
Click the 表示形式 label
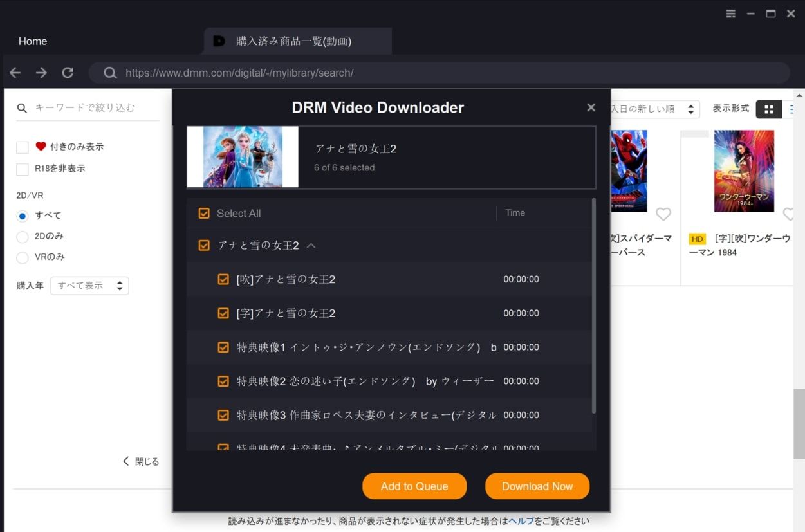coord(731,108)
